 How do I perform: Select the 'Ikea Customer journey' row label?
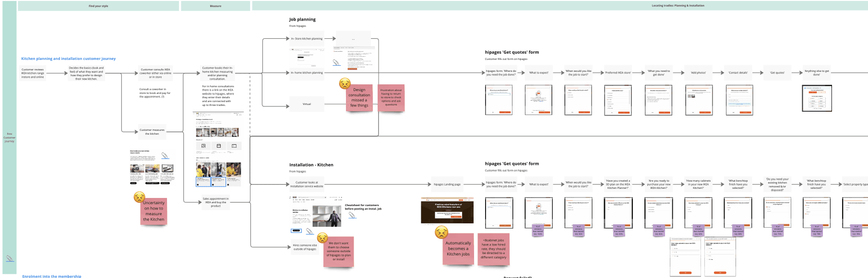pos(9,138)
